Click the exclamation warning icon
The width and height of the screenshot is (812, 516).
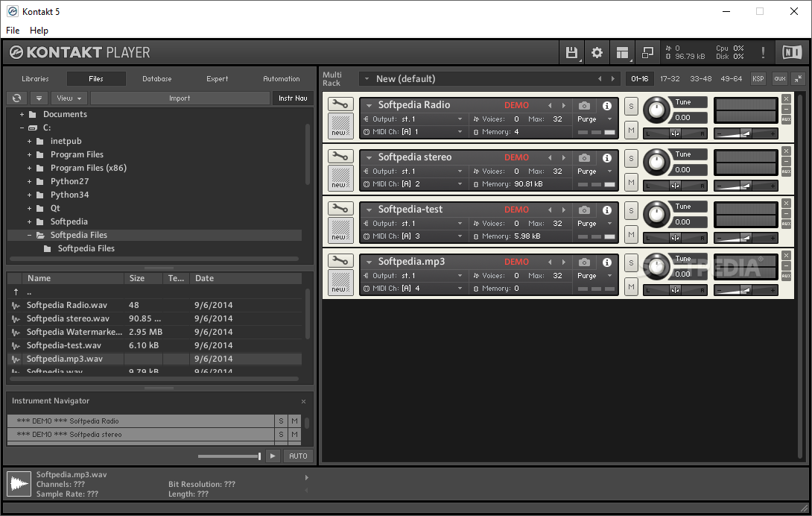763,52
